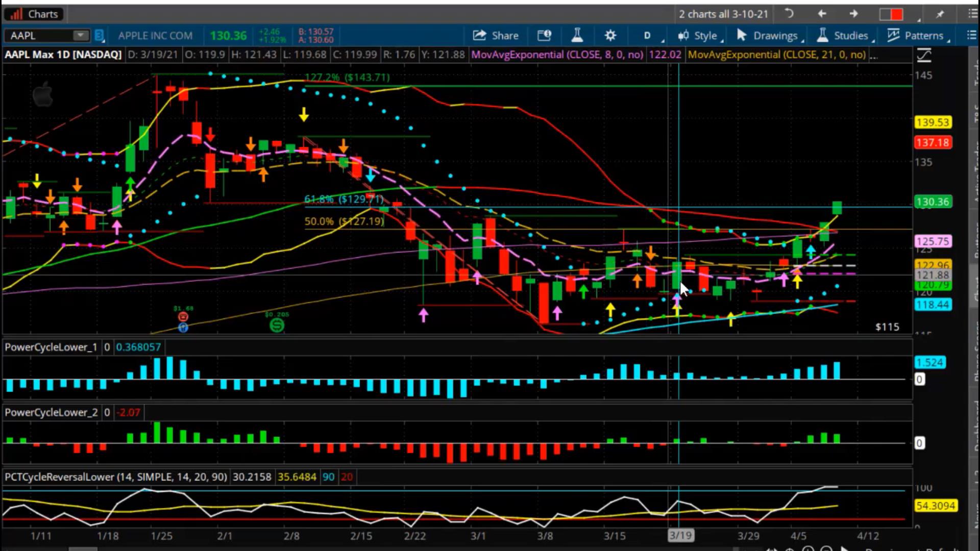Go to previous grid with left arrow
This screenshot has height=551, width=980.
pos(822,14)
